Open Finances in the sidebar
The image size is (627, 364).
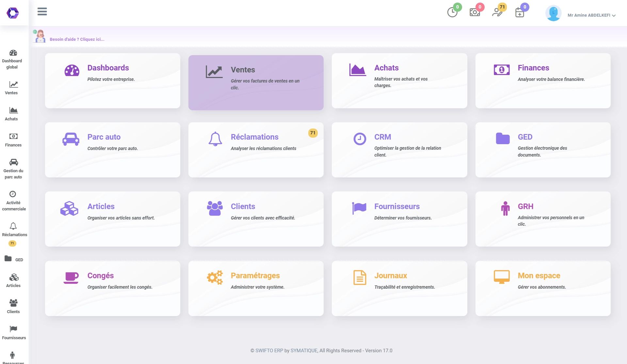click(13, 140)
